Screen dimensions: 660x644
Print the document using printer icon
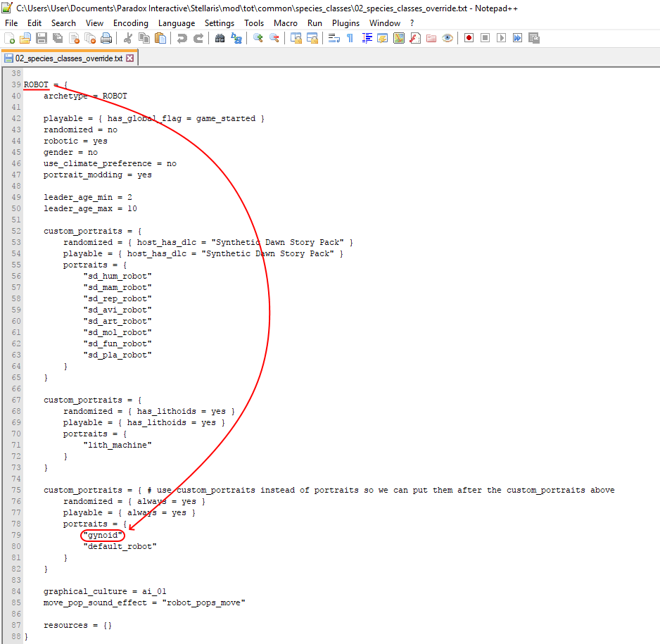(x=106, y=38)
